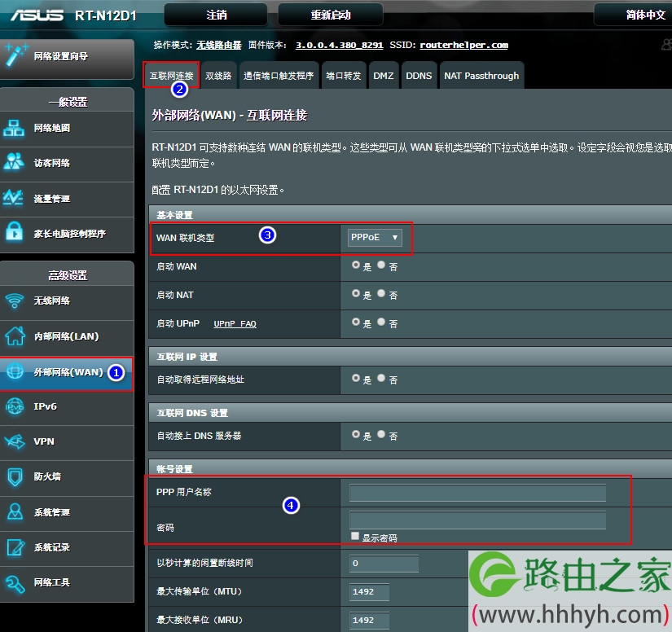This screenshot has width=672, height=632.
Task: Switch to the 通信端口触发程序 tab
Action: (x=279, y=76)
